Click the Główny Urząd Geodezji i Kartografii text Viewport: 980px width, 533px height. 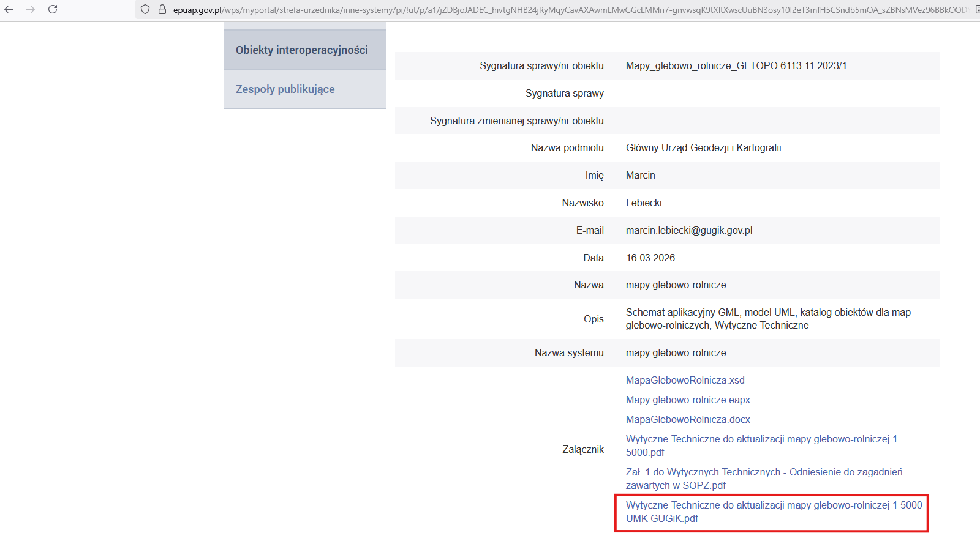click(703, 148)
